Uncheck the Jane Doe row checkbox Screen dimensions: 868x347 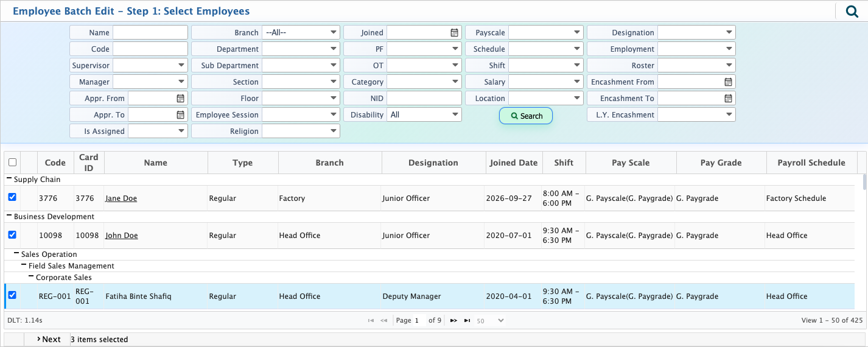click(12, 197)
